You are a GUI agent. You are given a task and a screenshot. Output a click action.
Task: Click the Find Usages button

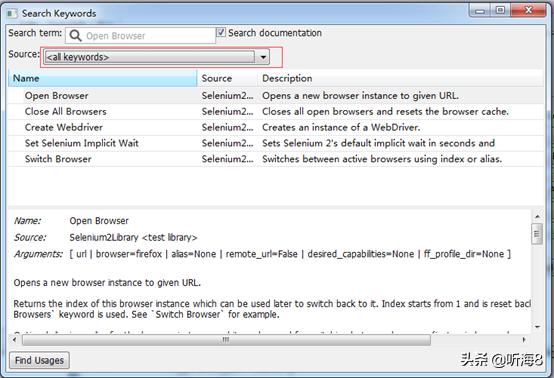(x=39, y=360)
